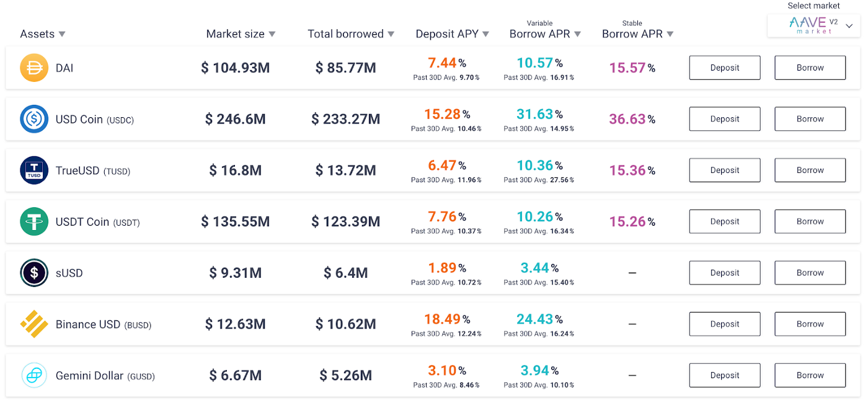Screen dimensions: 868x403
Task: Deposit DAI
Action: 725,68
